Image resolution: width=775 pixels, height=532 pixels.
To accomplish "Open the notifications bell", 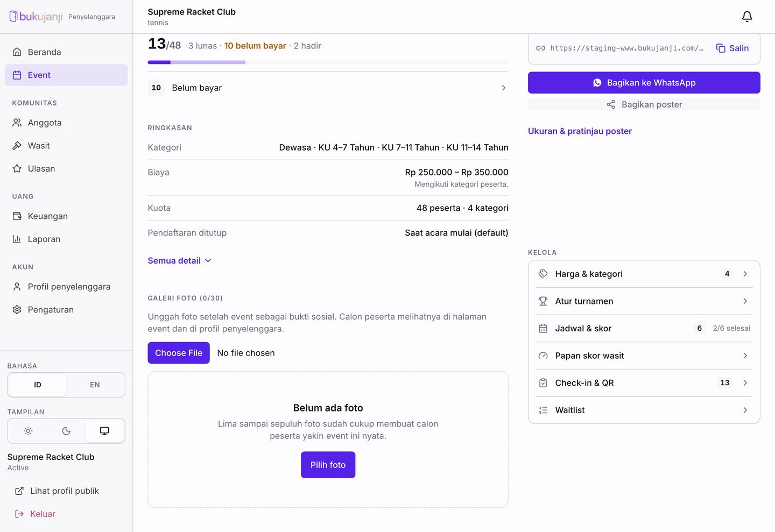I will coord(747,17).
